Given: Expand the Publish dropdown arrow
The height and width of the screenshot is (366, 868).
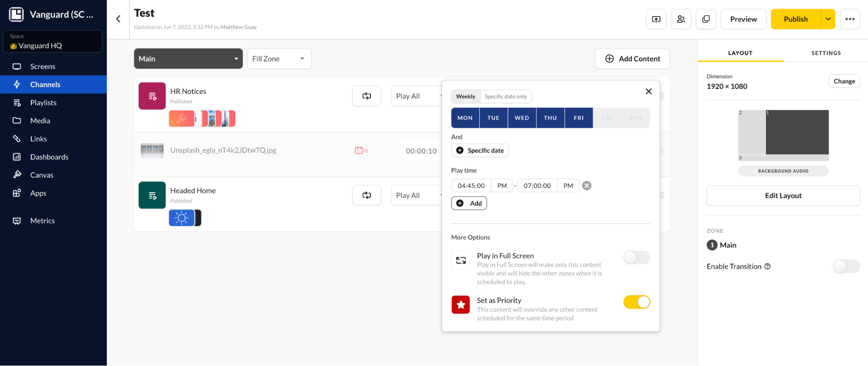Looking at the screenshot, I should pyautogui.click(x=828, y=19).
